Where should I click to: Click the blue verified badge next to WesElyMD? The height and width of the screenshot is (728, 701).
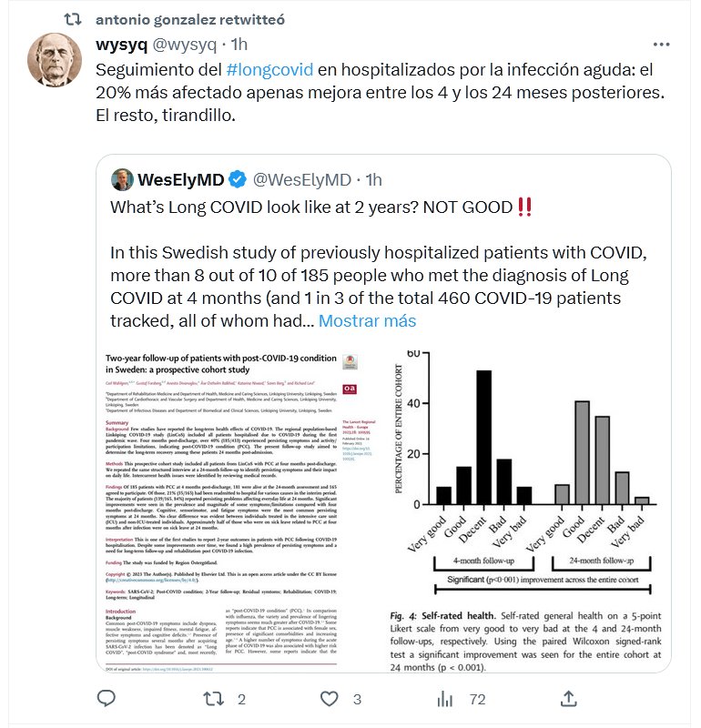click(x=235, y=178)
